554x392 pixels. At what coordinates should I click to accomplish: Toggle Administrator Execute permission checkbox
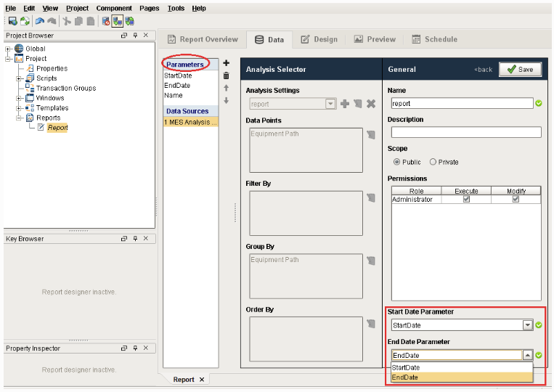(466, 200)
